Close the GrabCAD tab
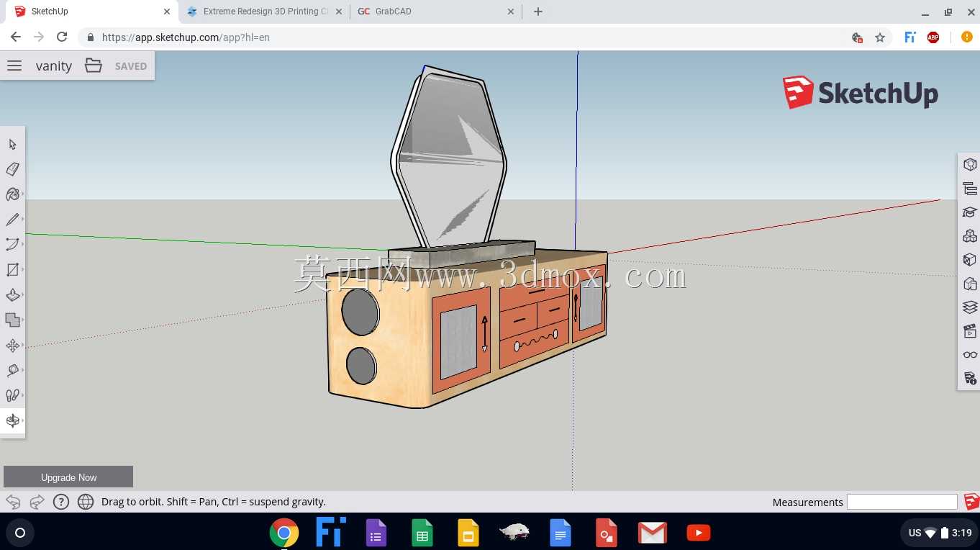The height and width of the screenshot is (550, 980). tap(511, 12)
